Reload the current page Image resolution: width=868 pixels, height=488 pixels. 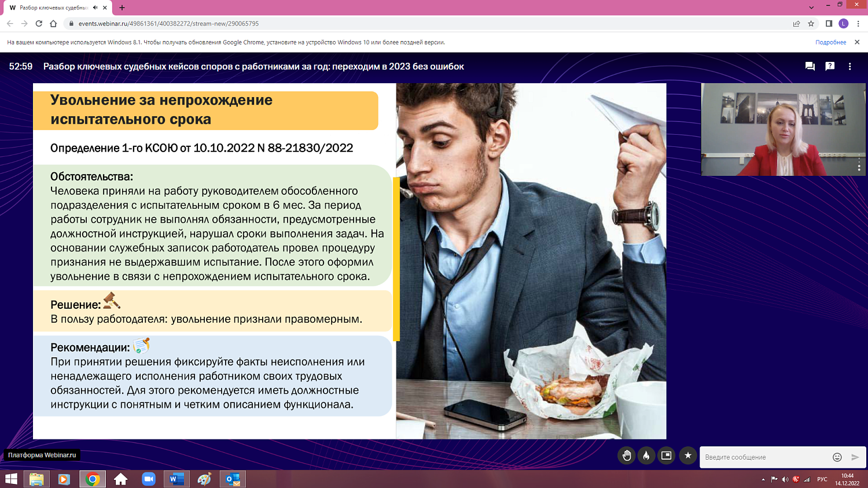[38, 25]
